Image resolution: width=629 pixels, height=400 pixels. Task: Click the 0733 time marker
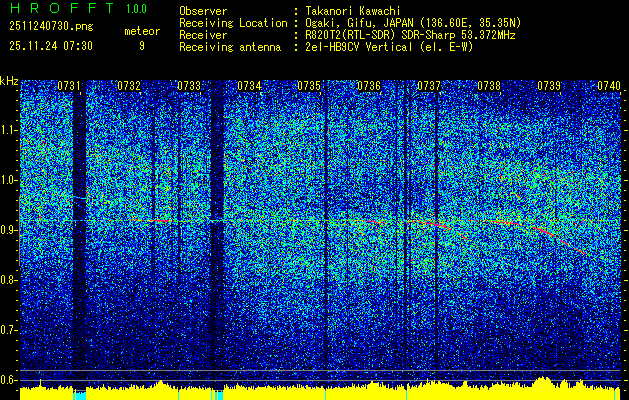189,86
